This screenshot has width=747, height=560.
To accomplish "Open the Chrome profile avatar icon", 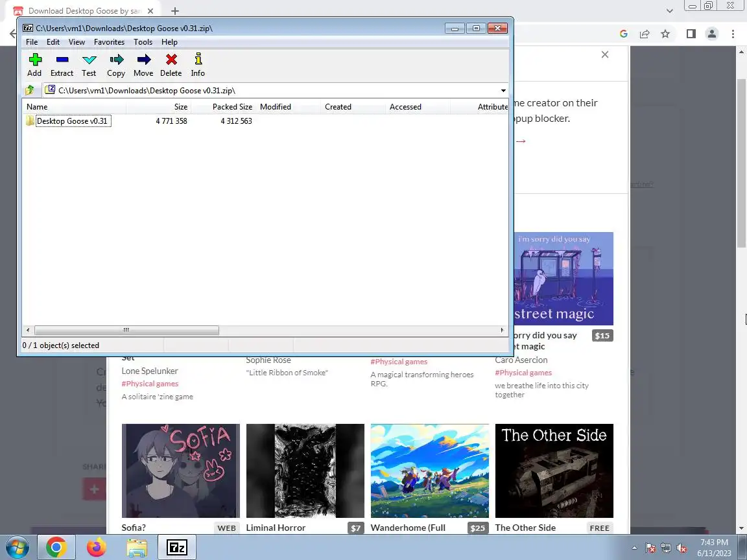I will pos(712,34).
